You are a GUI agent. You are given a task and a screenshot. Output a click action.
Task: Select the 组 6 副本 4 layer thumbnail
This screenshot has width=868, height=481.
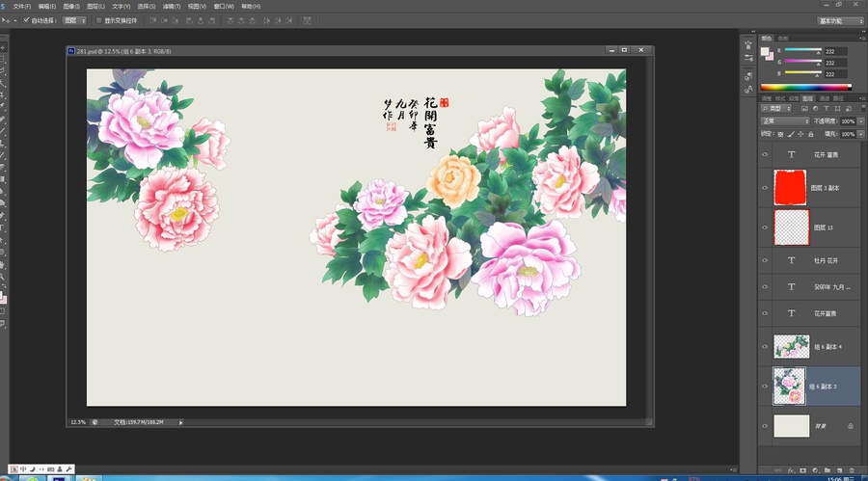coord(791,346)
